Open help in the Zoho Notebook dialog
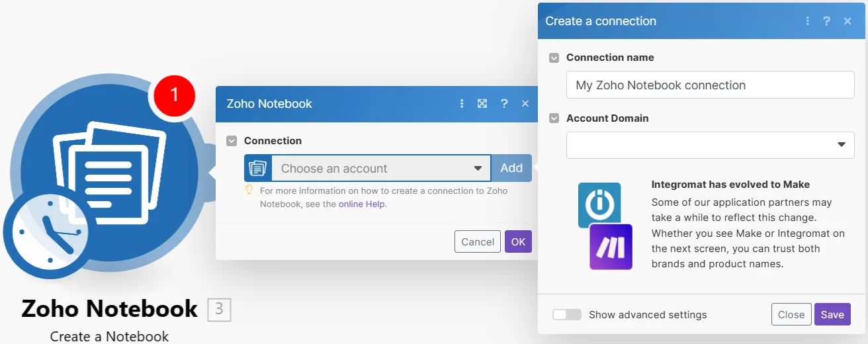The image size is (868, 344). tap(504, 104)
